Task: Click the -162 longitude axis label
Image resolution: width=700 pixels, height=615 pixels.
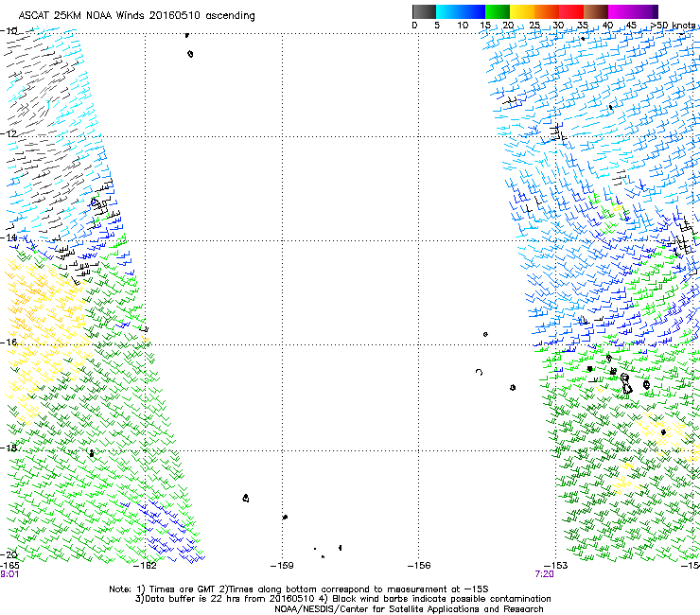Action: (145, 566)
